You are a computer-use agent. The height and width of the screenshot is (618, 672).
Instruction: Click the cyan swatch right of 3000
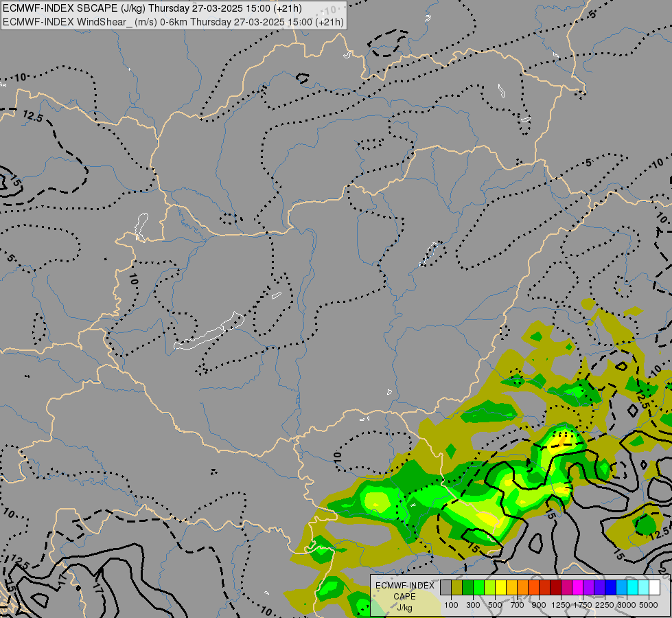click(x=633, y=587)
